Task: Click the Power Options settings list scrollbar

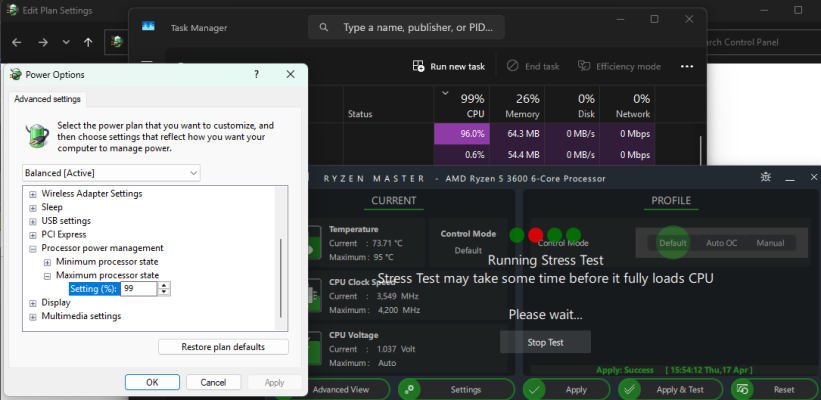Action: [281, 278]
